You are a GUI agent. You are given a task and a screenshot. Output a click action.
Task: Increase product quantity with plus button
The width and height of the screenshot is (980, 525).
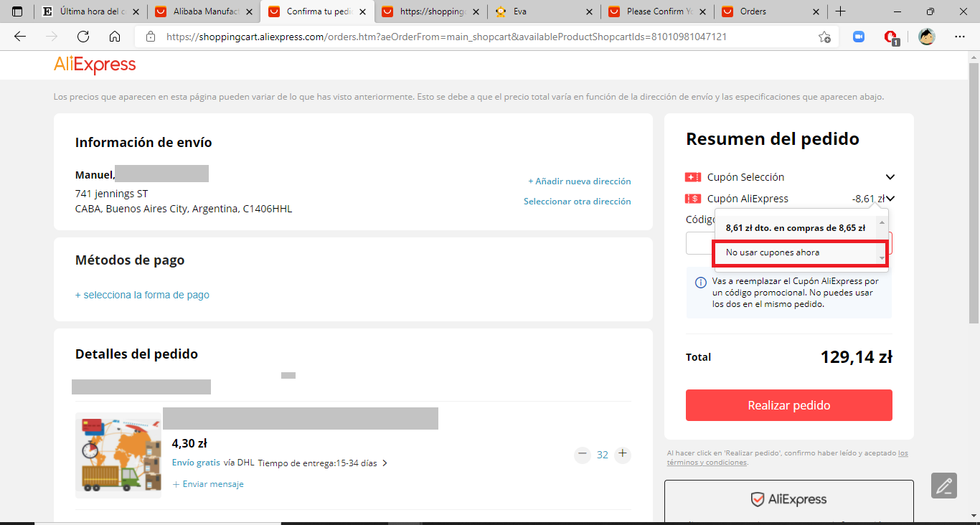623,454
